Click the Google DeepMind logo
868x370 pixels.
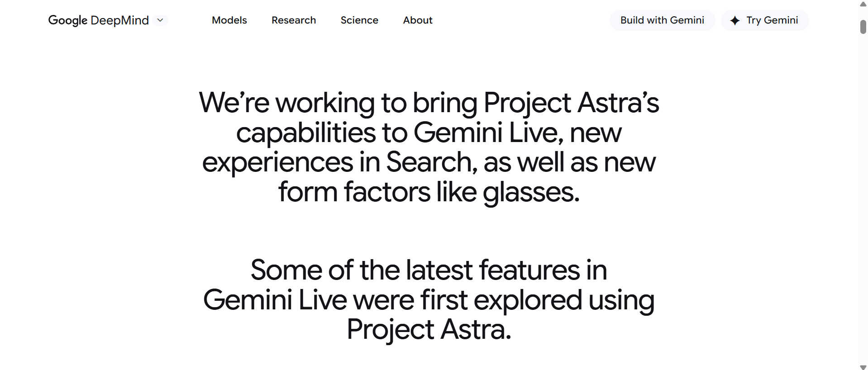click(x=98, y=20)
